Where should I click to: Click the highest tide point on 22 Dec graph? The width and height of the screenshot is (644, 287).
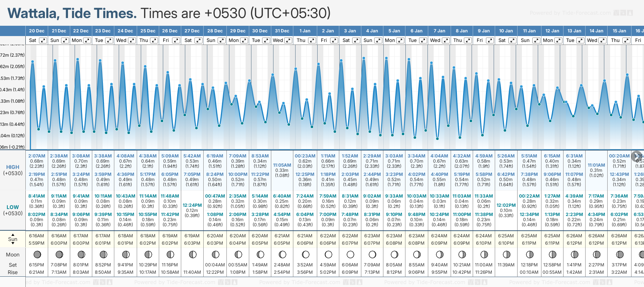[78, 59]
